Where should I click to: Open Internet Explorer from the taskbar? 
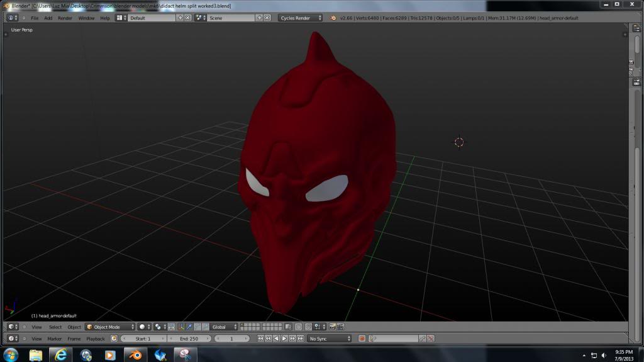(x=61, y=355)
